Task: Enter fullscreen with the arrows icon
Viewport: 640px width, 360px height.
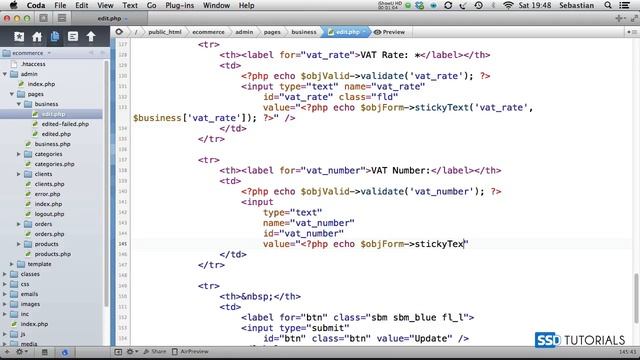Action: click(634, 18)
